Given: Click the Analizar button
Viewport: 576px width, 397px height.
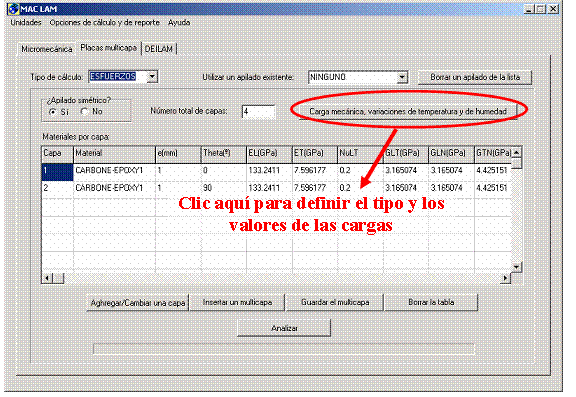Looking at the screenshot, I should pos(284,328).
